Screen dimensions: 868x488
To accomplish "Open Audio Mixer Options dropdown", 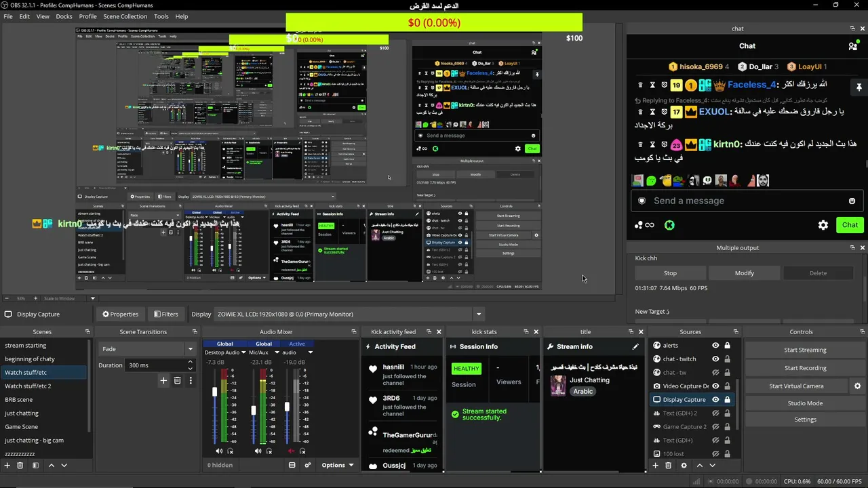I will [337, 465].
